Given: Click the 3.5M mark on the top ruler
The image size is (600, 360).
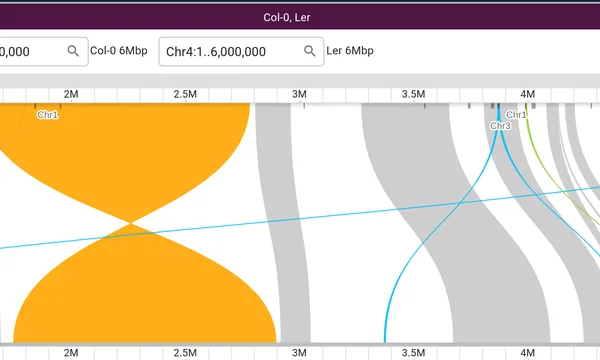Looking at the screenshot, I should [413, 94].
